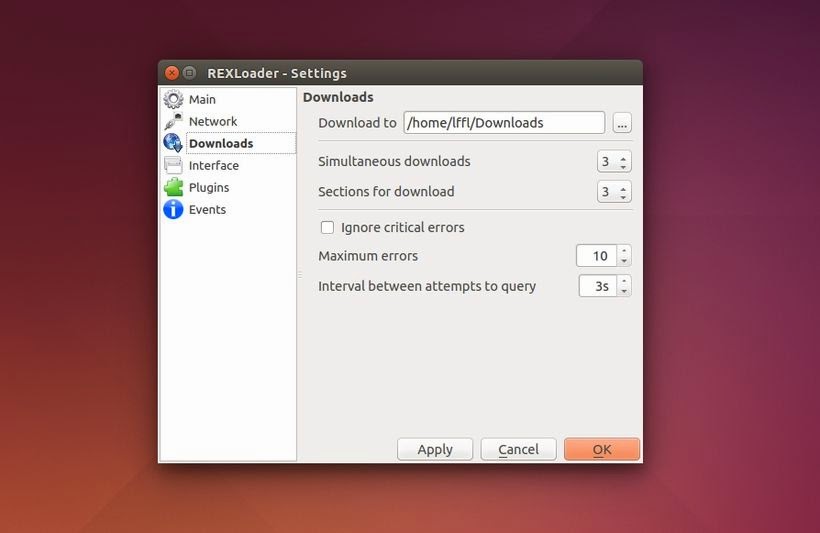The width and height of the screenshot is (820, 533).
Task: Click the Download to path field
Action: (504, 122)
